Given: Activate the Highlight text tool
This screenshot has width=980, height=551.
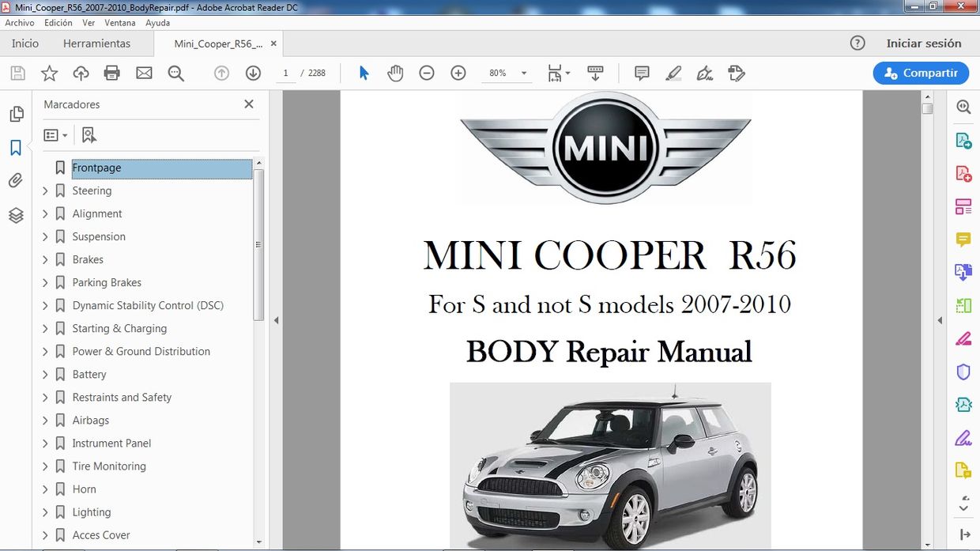Looking at the screenshot, I should coord(673,73).
